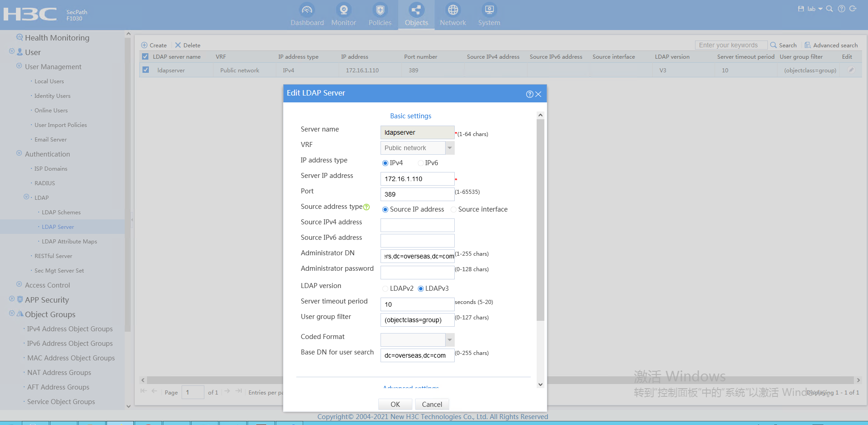Collapse the Authentication node
The height and width of the screenshot is (425, 868).
click(19, 153)
